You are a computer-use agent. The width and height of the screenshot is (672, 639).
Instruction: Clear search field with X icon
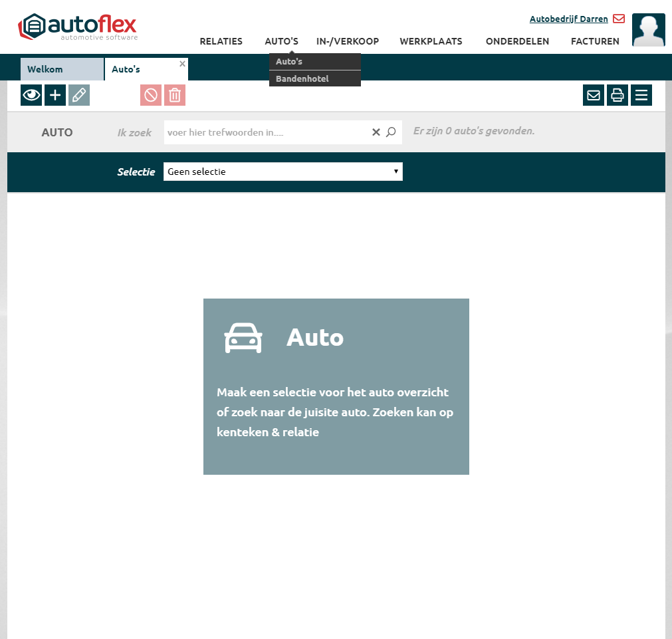[376, 132]
